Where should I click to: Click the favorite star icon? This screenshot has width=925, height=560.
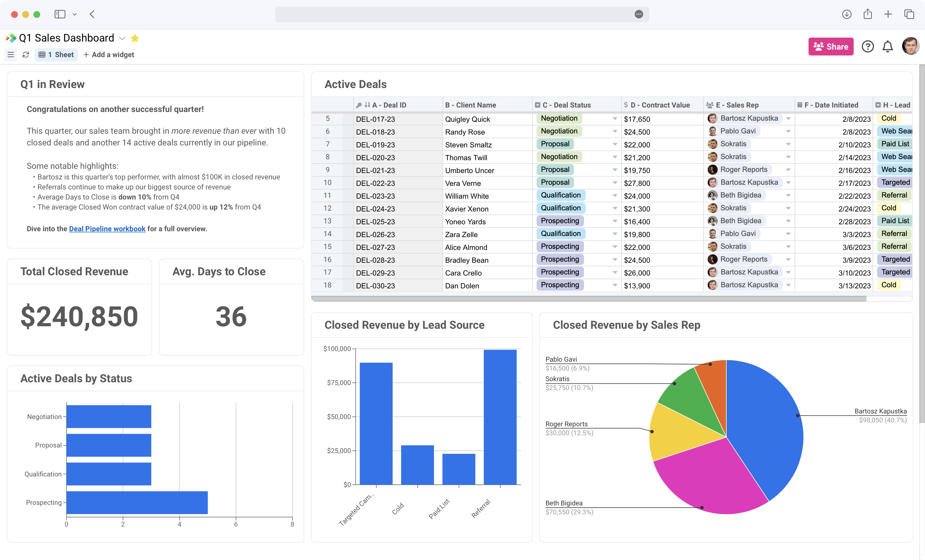[135, 38]
